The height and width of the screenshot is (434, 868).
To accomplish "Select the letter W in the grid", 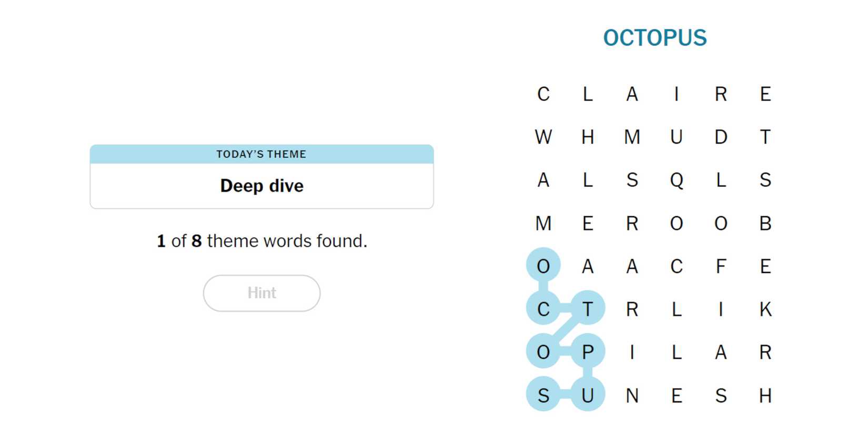I will pos(543,137).
